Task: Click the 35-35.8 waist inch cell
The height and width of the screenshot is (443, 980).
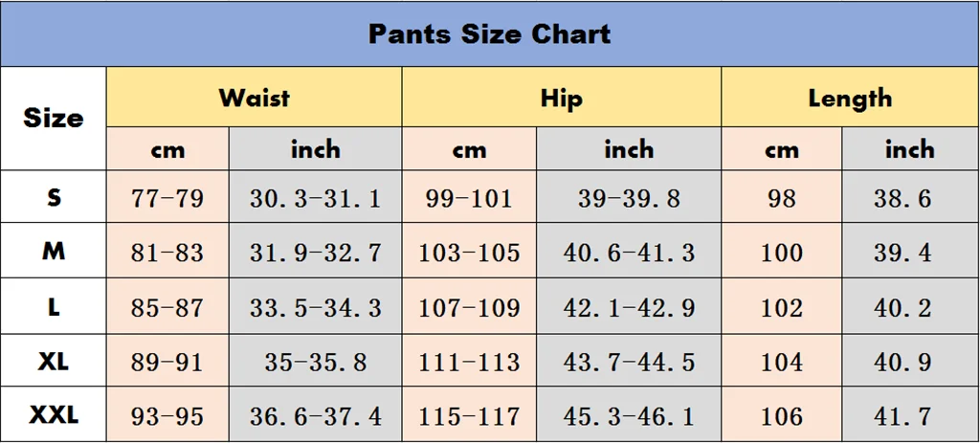Action: [x=316, y=361]
